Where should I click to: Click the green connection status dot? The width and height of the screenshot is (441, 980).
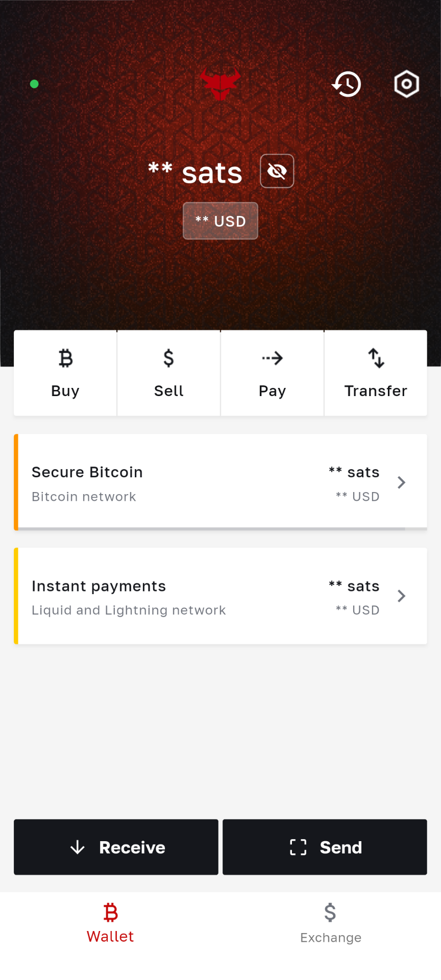click(x=34, y=84)
